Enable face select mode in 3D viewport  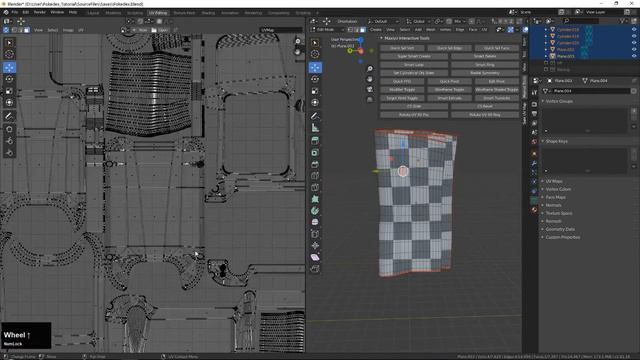coord(363,30)
